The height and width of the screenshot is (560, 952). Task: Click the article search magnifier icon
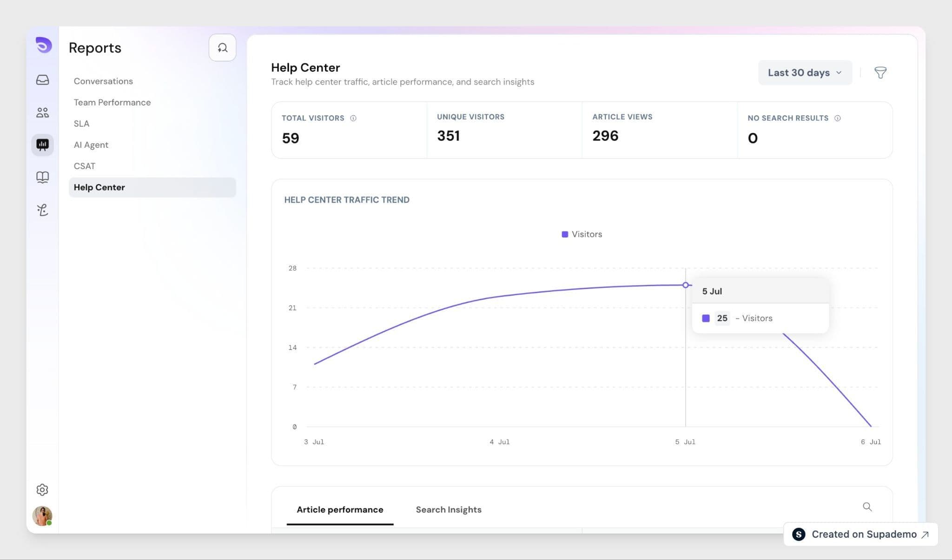(x=867, y=507)
